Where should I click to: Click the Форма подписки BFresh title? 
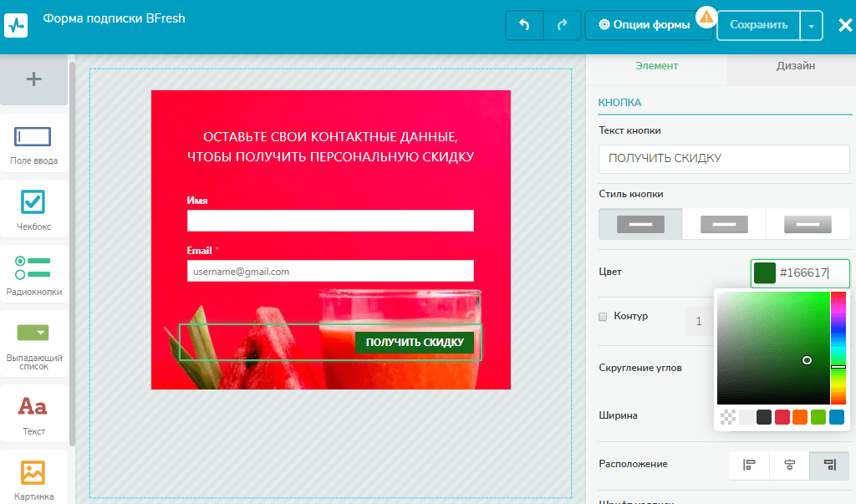(x=114, y=18)
